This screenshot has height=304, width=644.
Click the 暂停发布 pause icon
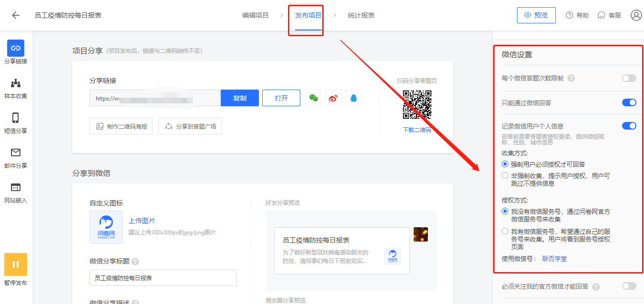point(16,264)
